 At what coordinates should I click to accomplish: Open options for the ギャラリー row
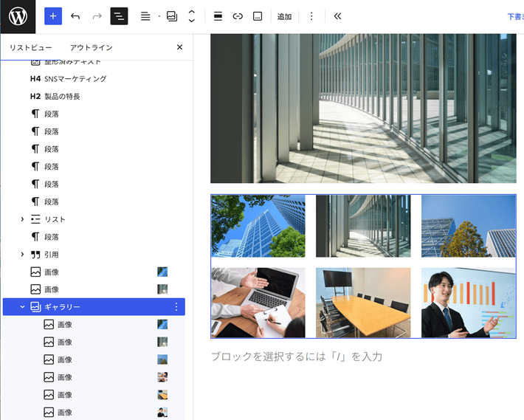coord(176,307)
